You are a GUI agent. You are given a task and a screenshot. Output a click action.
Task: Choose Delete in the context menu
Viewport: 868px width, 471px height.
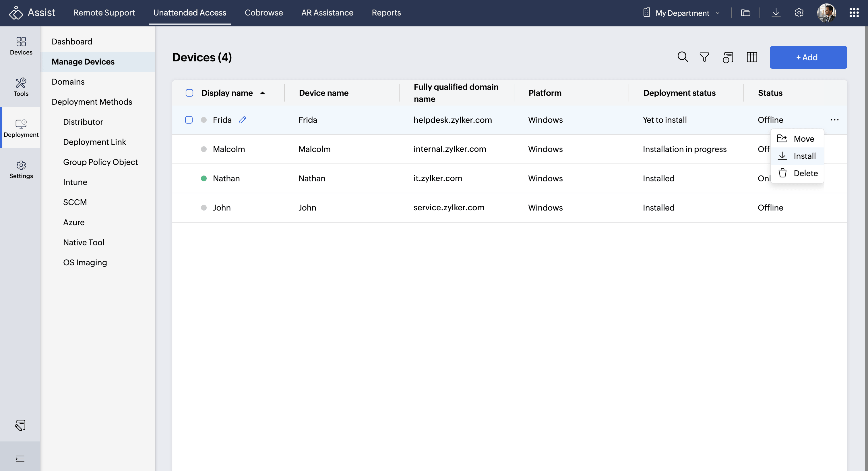(x=805, y=173)
